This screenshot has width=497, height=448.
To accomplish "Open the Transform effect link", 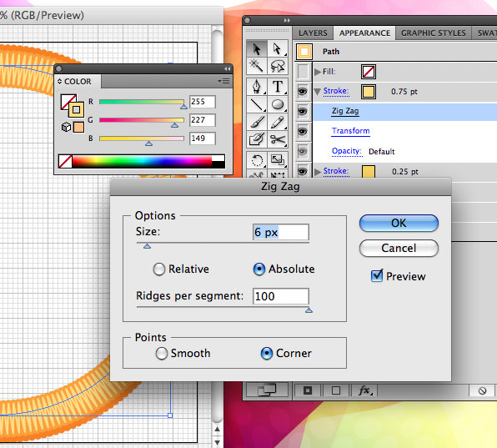I will [x=350, y=131].
